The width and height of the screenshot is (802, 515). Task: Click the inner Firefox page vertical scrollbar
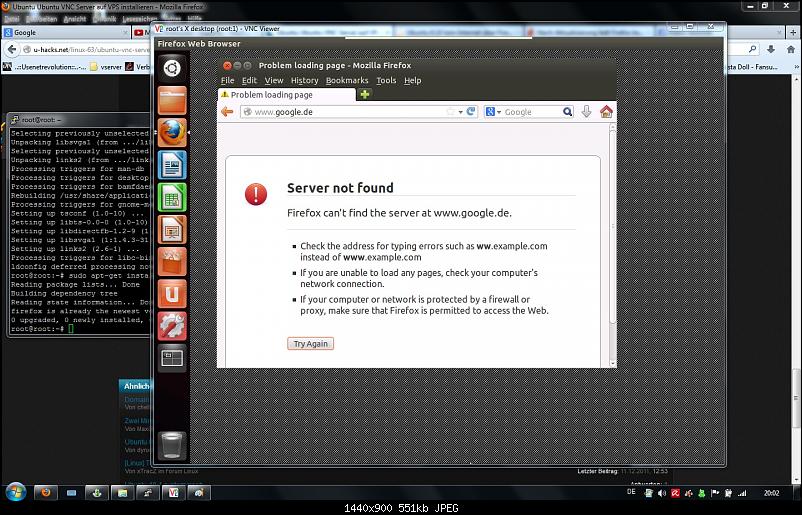point(613,228)
